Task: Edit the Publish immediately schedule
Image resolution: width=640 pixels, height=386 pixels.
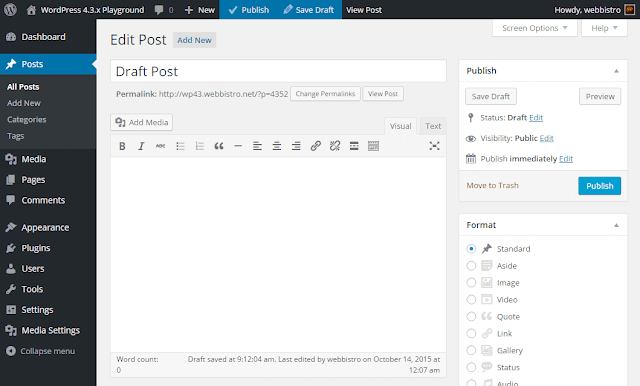Action: (566, 159)
